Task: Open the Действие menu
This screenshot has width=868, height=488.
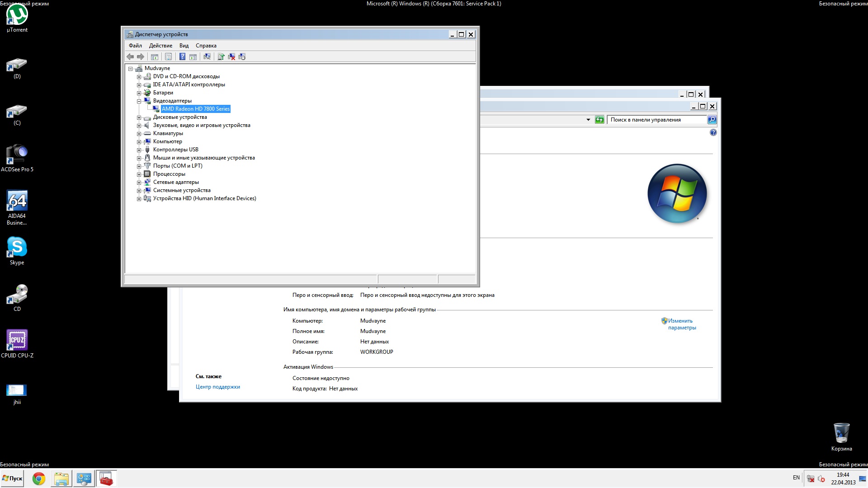Action: point(160,46)
